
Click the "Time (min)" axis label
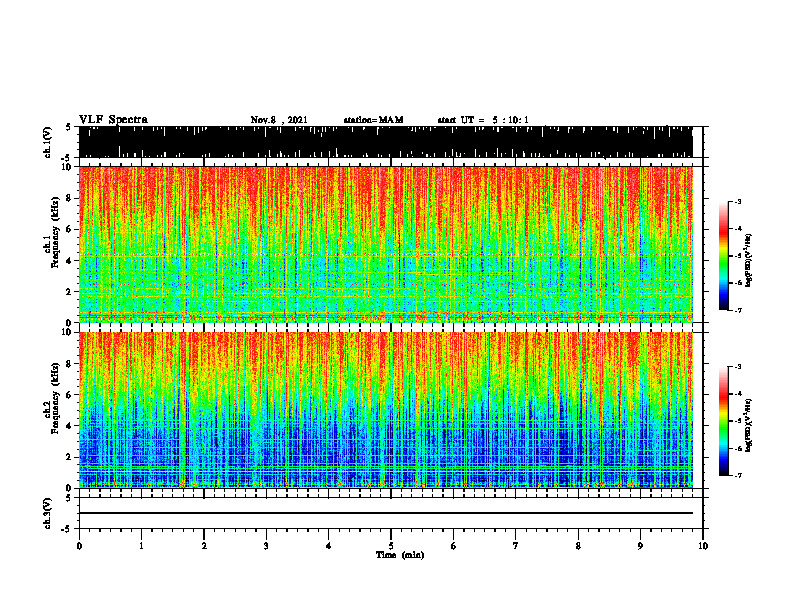pos(400,555)
